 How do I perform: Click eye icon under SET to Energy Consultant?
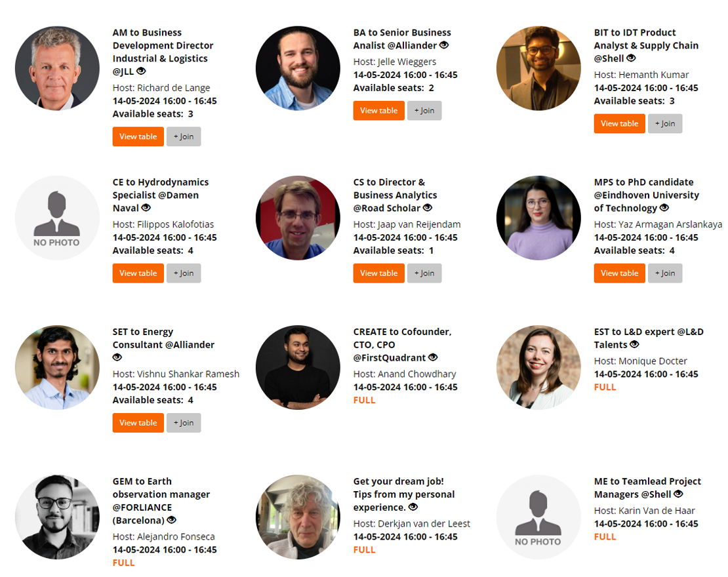point(117,357)
